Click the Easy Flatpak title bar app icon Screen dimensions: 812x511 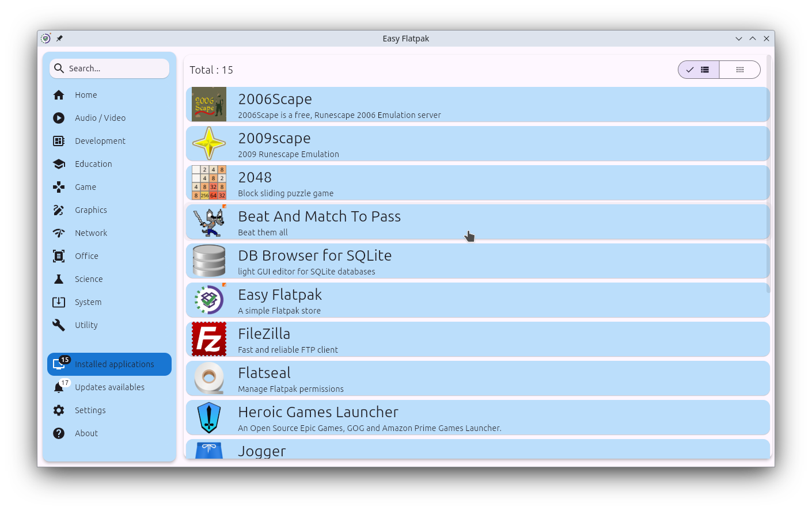[x=45, y=39]
